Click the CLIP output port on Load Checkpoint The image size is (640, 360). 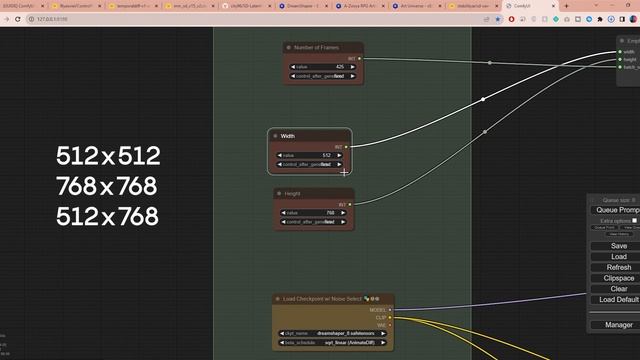tap(390, 318)
